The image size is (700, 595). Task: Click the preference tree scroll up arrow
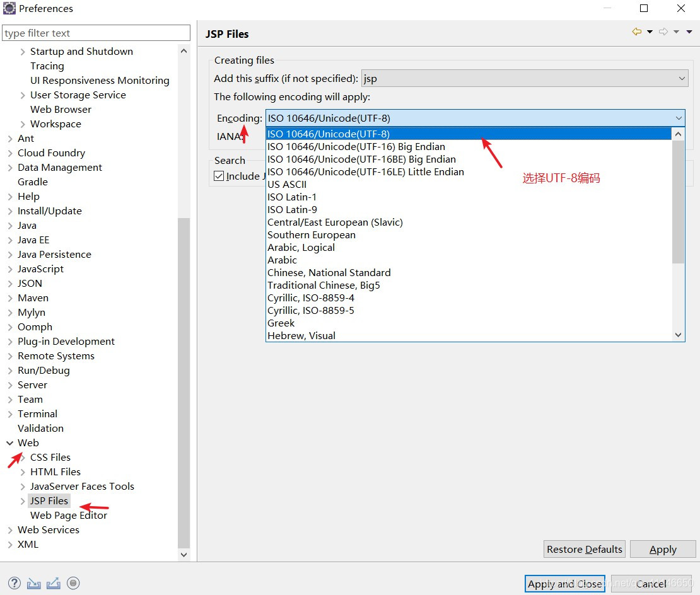coord(184,51)
